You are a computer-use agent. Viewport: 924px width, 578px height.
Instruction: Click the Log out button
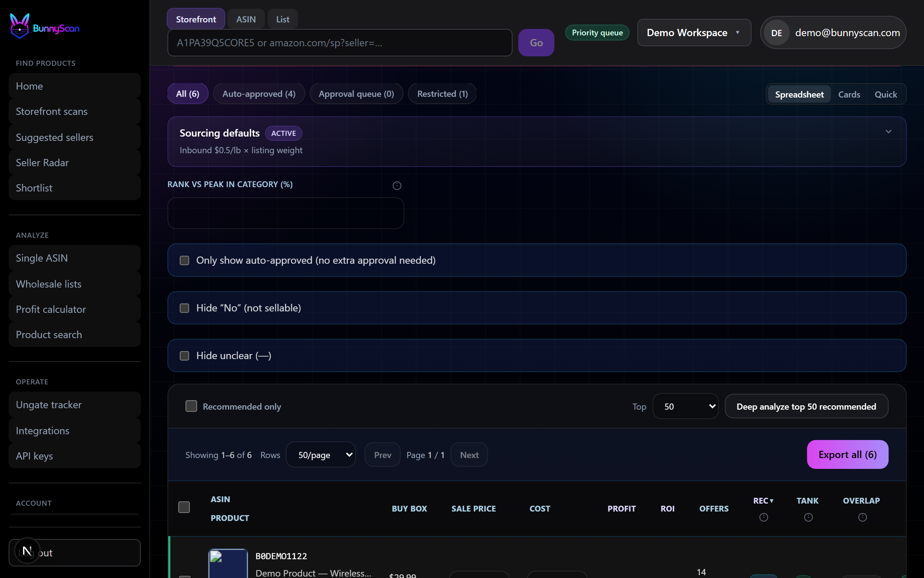click(x=74, y=552)
